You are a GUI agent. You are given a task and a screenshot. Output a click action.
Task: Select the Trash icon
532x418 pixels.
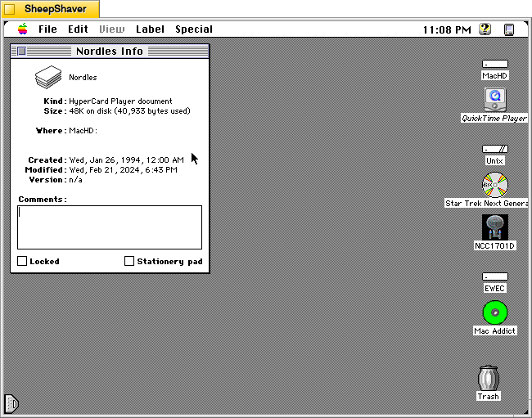[489, 378]
